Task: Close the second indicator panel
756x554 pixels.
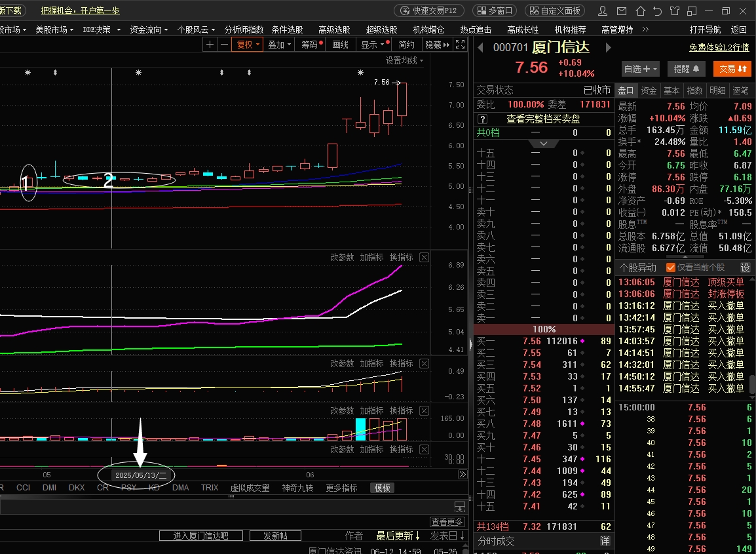Action: (x=424, y=257)
